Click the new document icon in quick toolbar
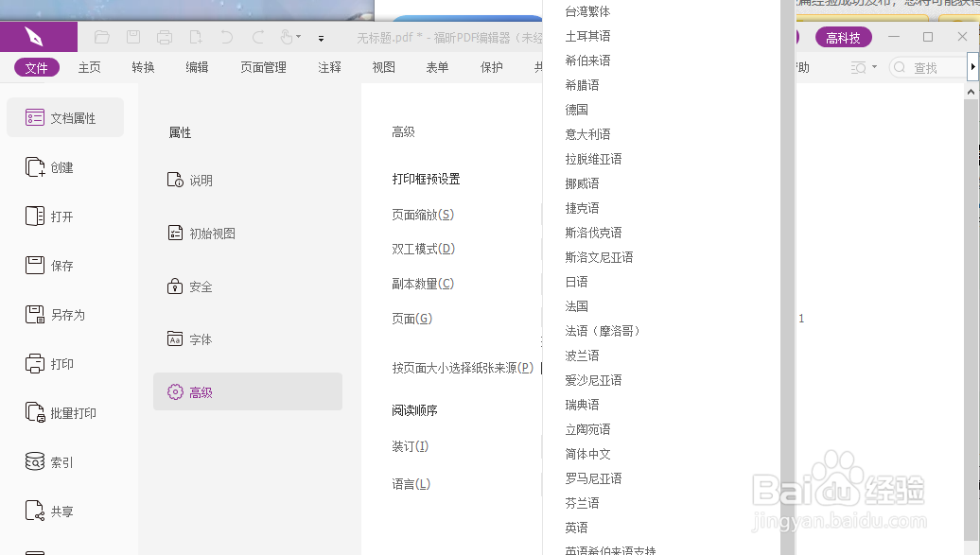This screenshot has width=980, height=555. click(x=196, y=38)
